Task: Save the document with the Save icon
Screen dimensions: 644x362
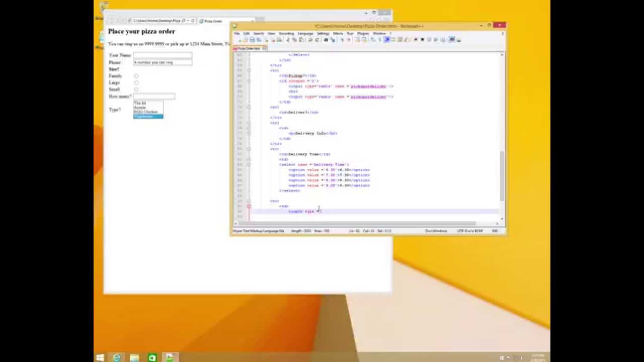Action: [252, 40]
